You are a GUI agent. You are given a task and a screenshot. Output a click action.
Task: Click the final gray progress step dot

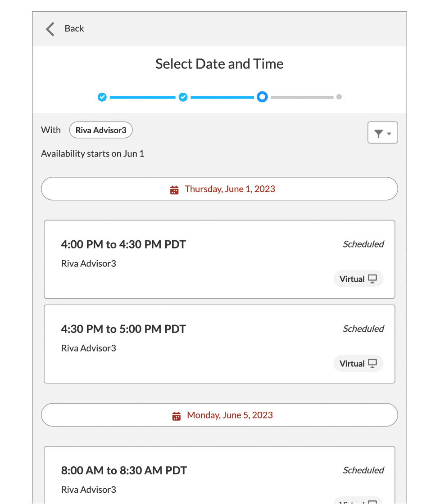339,97
